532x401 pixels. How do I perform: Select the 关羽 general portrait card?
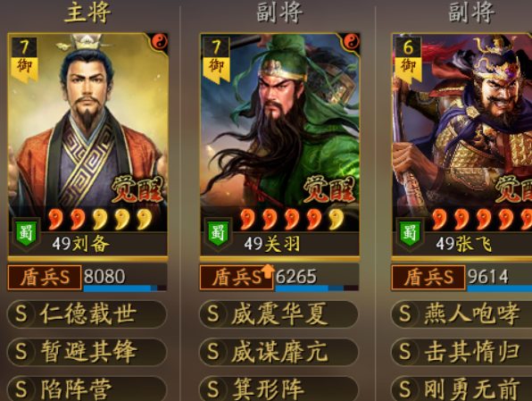click(x=279, y=145)
